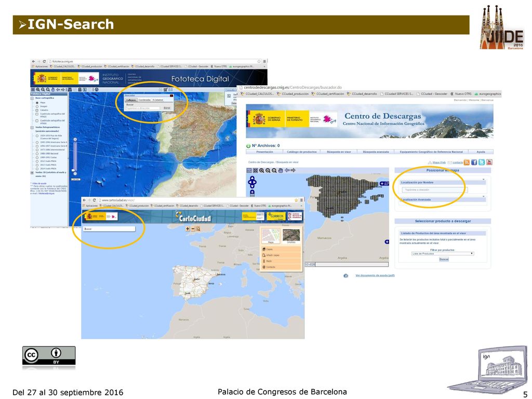Open Coordenadas tab in Buscador popup
532x399 pixels.
click(144, 100)
